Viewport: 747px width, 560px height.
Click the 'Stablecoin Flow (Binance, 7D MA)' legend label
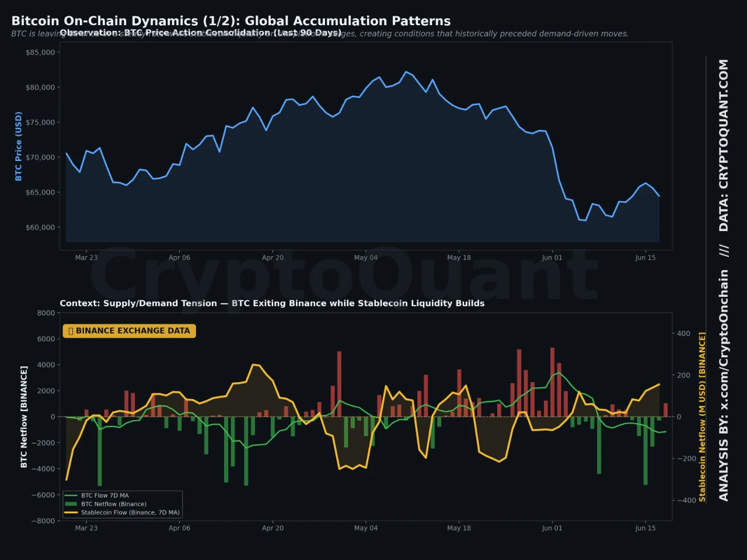[x=130, y=513]
